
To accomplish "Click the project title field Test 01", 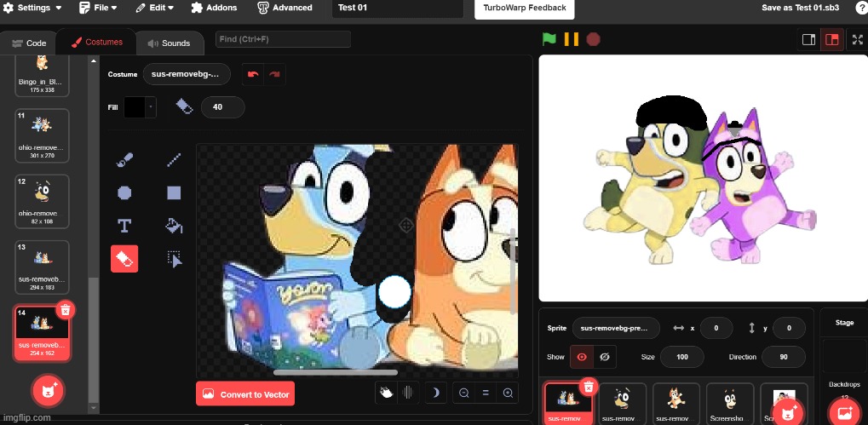I will tap(397, 8).
